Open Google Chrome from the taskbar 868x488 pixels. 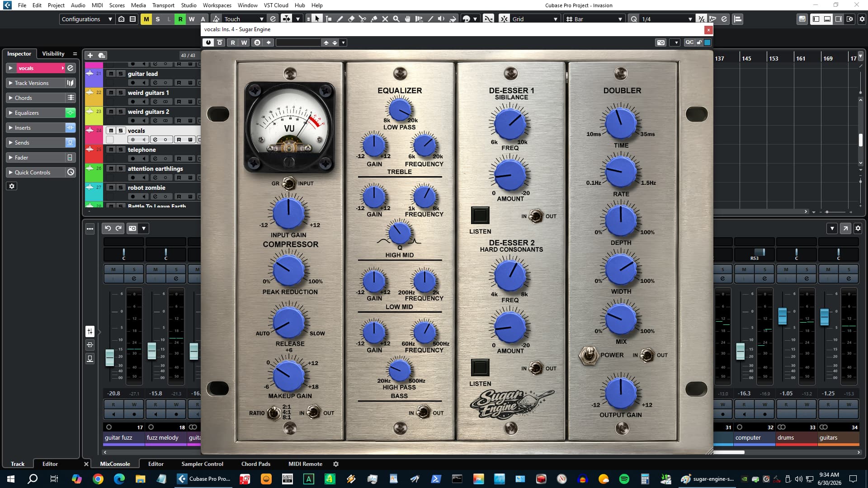click(x=98, y=479)
